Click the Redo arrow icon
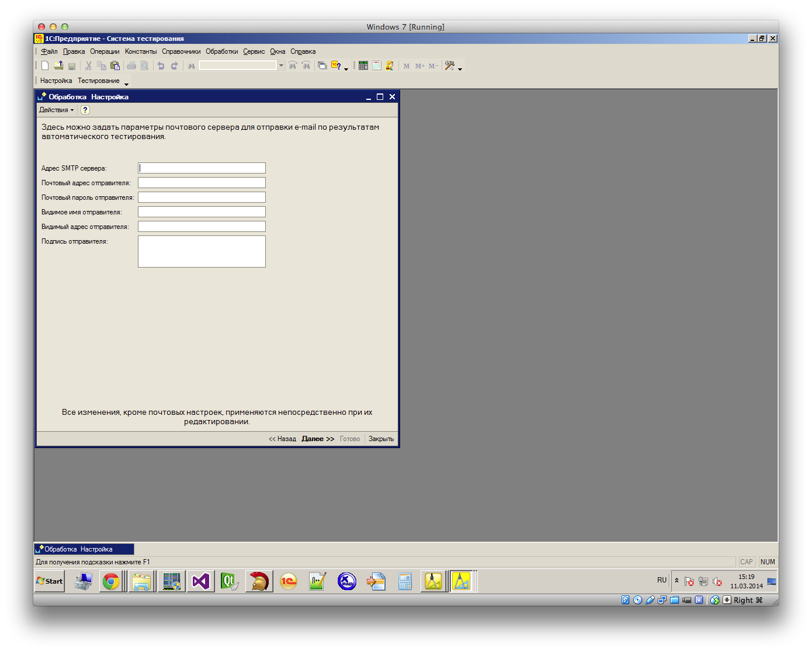812x652 pixels. [x=174, y=65]
